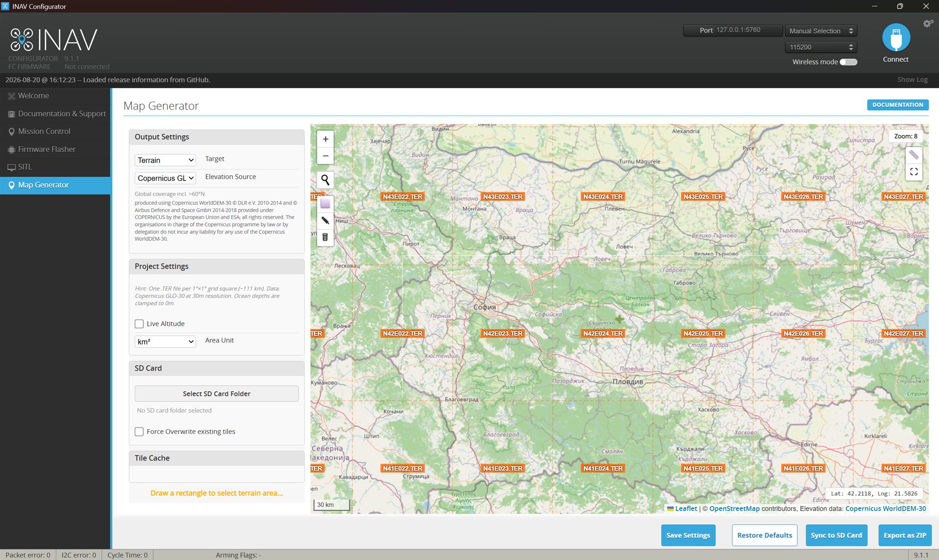Click the N42E024.TER tile marker
939x560 pixels.
603,334
